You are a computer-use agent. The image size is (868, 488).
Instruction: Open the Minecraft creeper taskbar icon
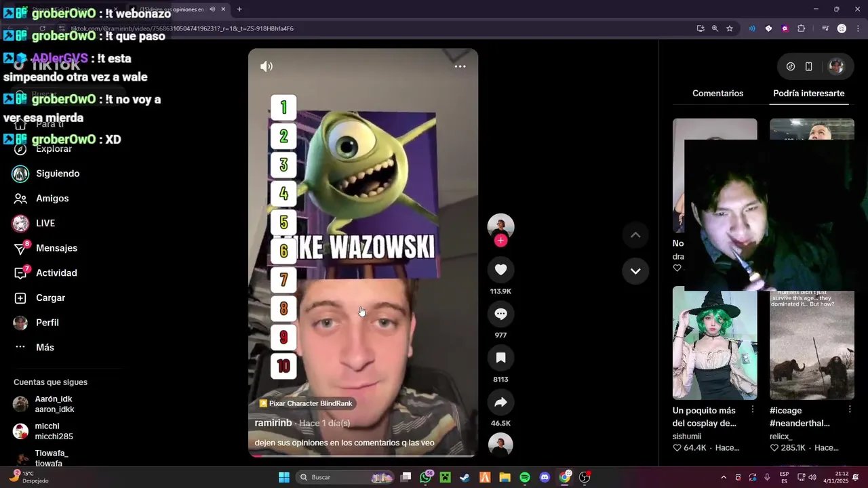click(445, 477)
